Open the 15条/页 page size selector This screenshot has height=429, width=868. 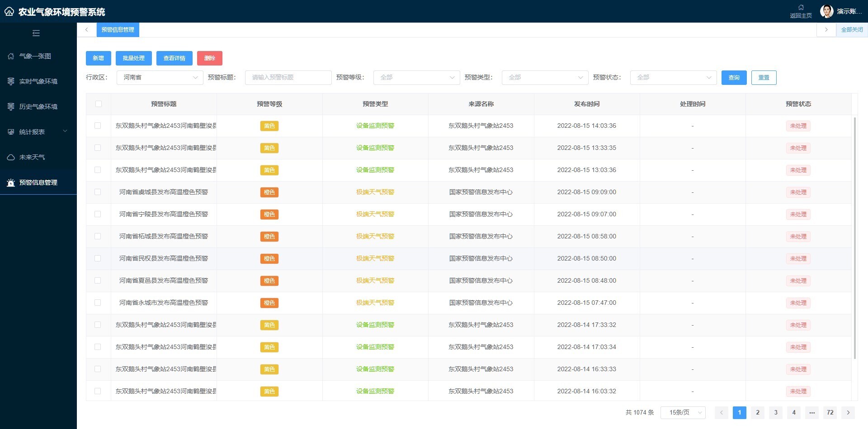[683, 412]
